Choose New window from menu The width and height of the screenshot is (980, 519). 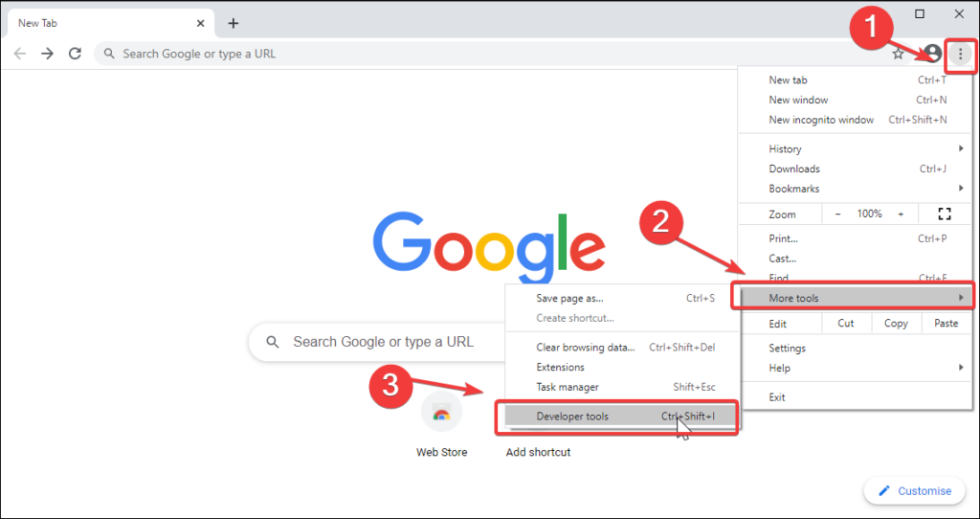tap(855, 100)
